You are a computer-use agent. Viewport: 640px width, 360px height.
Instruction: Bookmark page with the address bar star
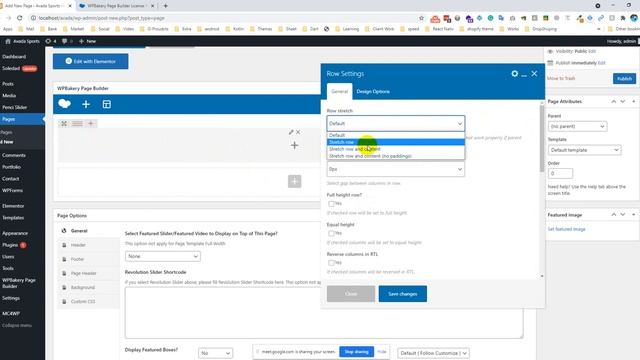tap(422, 18)
